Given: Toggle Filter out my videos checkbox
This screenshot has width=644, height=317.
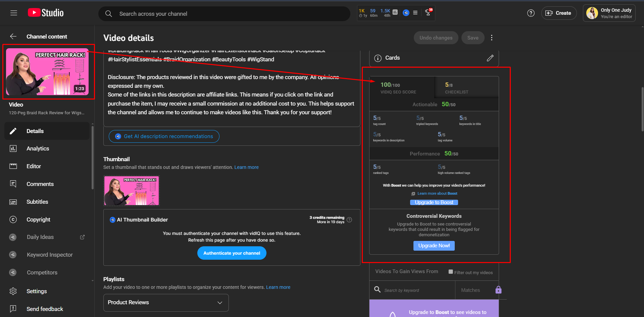Looking at the screenshot, I should tap(451, 272).
